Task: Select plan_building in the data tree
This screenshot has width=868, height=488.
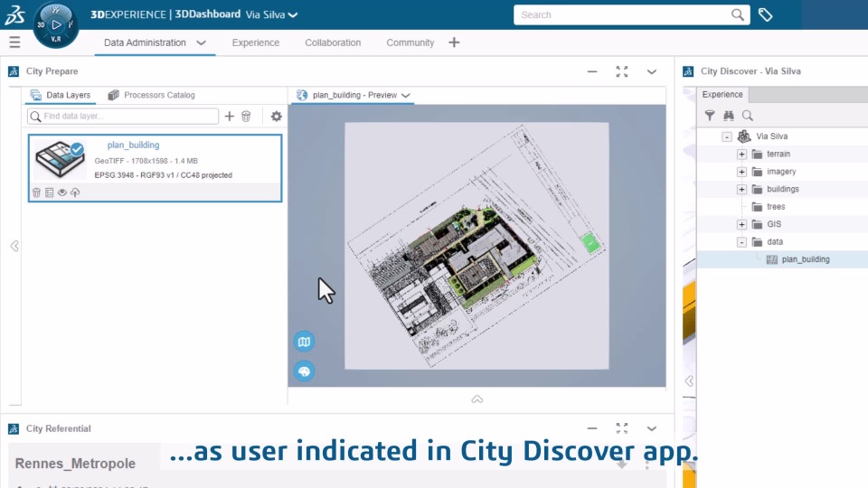Action: pos(806,259)
